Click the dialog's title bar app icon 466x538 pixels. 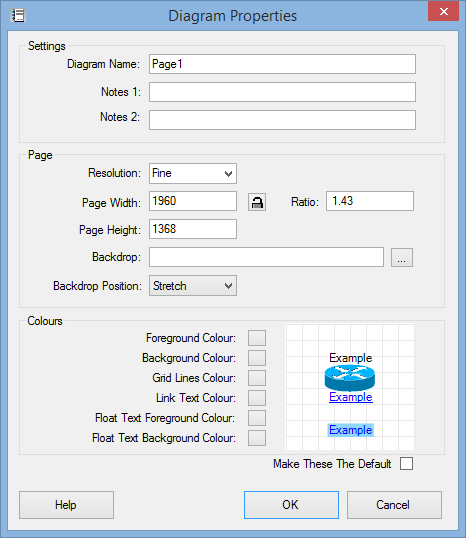click(x=18, y=15)
